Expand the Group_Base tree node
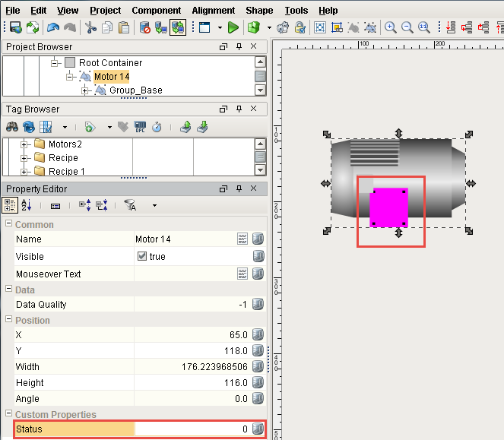The width and height of the screenshot is (504, 440). 86,90
